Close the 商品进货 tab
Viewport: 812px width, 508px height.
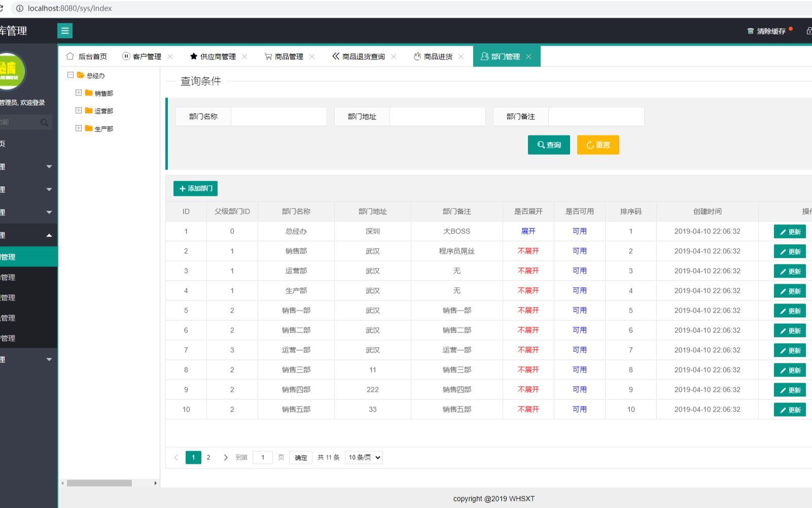coord(461,56)
